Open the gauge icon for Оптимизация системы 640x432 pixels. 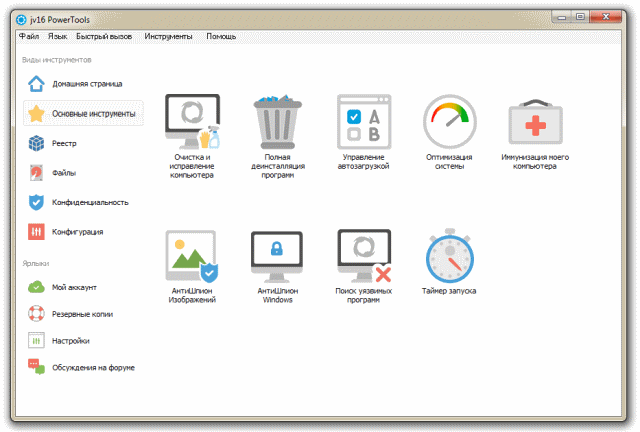click(x=449, y=122)
